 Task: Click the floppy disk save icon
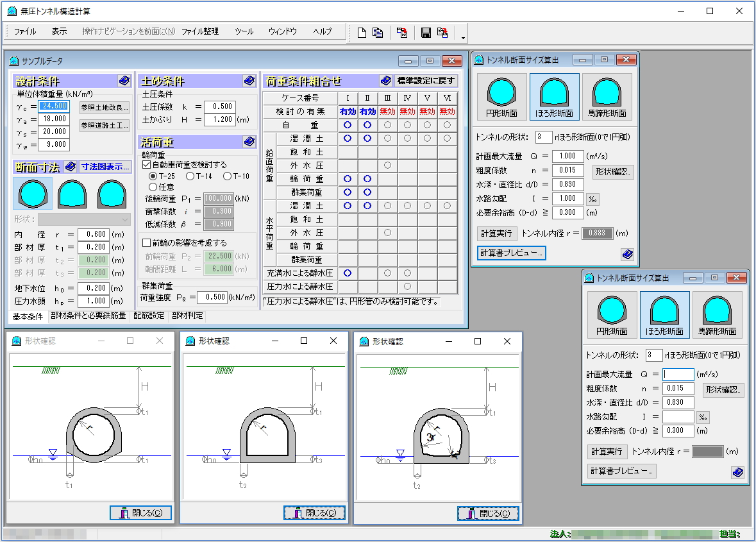point(426,32)
